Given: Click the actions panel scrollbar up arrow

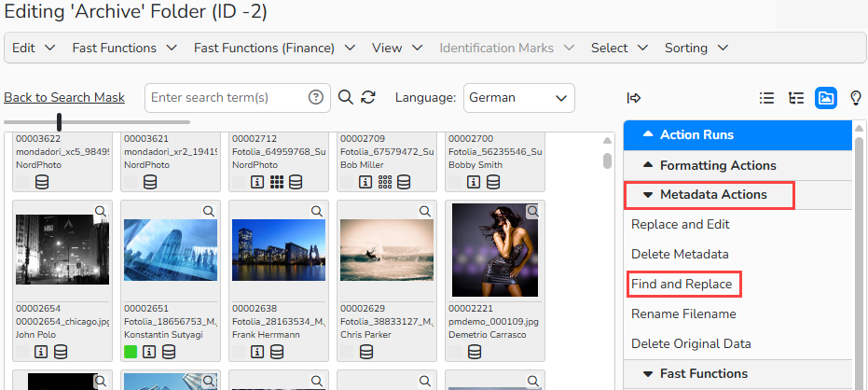Looking at the screenshot, I should point(859,128).
